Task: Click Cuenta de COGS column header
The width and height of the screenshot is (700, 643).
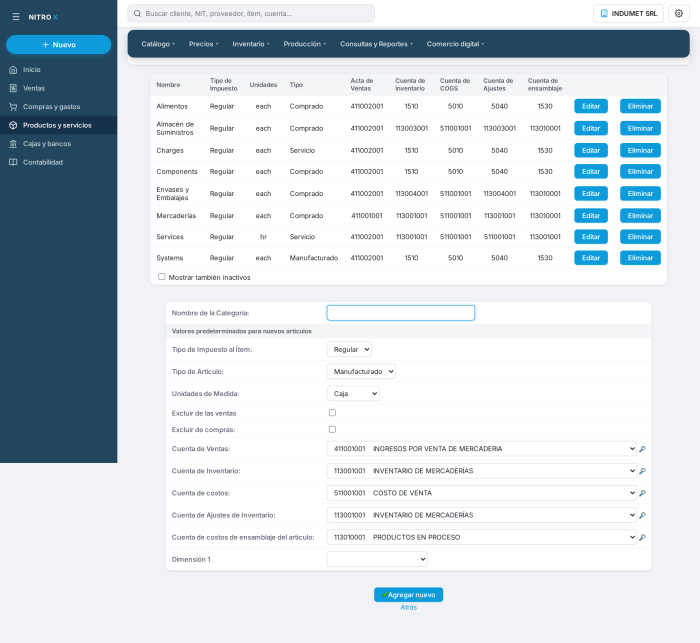Action: click(x=454, y=84)
